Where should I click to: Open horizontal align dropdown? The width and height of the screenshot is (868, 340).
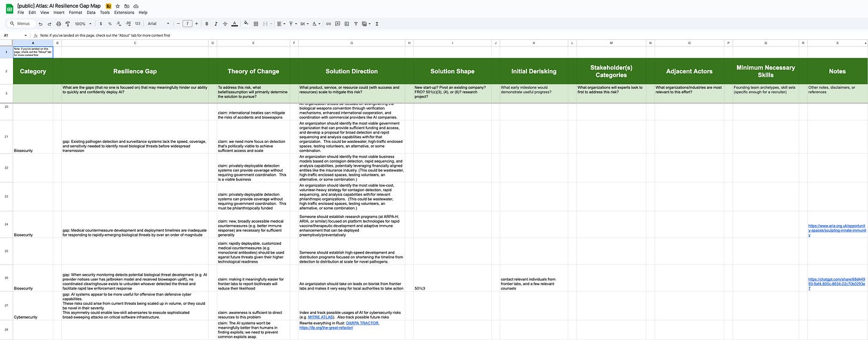(x=281, y=24)
